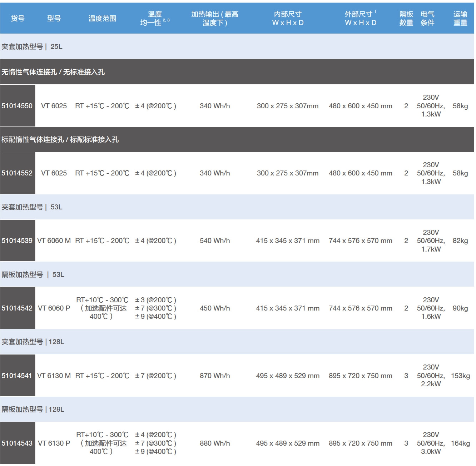
Task: Click part number 51014552
Action: pos(17,173)
